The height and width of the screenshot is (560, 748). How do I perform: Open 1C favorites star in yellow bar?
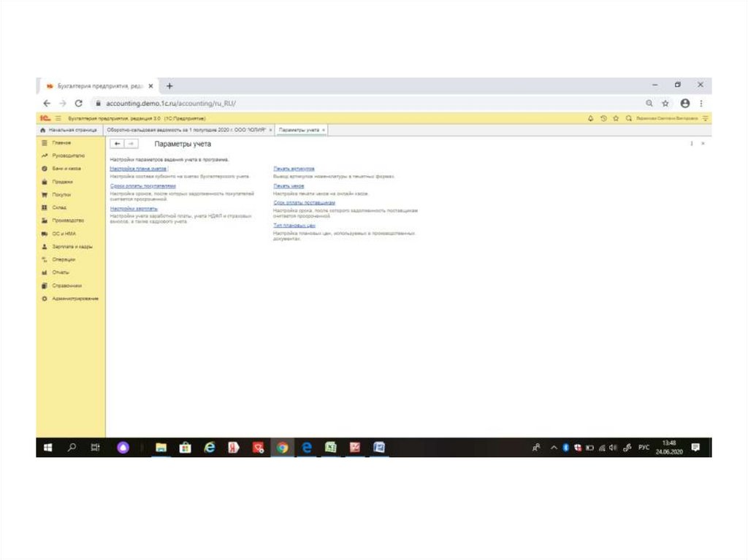616,118
